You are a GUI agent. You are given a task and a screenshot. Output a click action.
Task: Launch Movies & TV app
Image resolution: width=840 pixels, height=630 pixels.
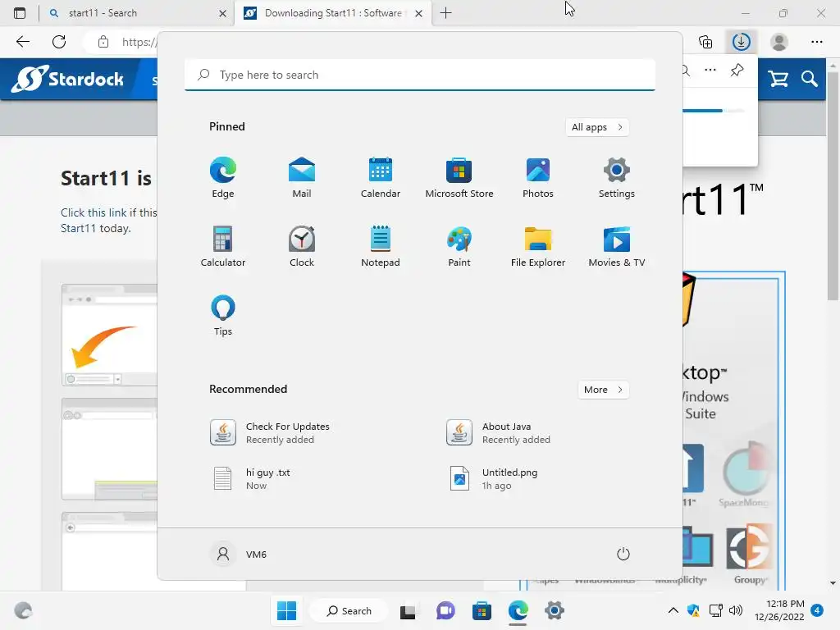point(617,246)
